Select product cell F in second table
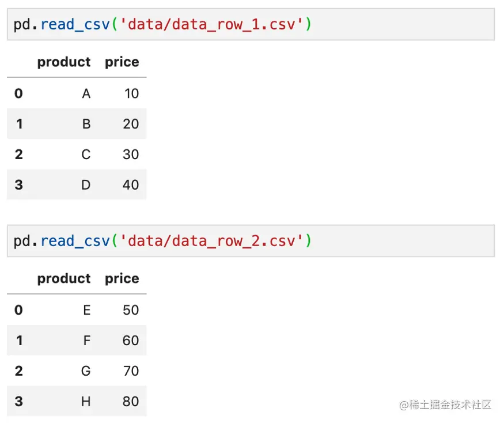Viewport: 504px width, 423px height. point(87,341)
